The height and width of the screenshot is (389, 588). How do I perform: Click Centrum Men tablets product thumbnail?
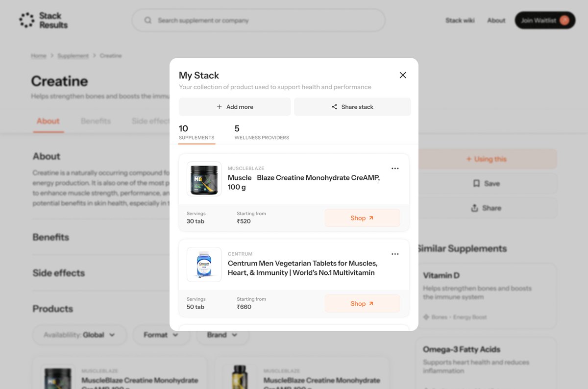tap(204, 265)
